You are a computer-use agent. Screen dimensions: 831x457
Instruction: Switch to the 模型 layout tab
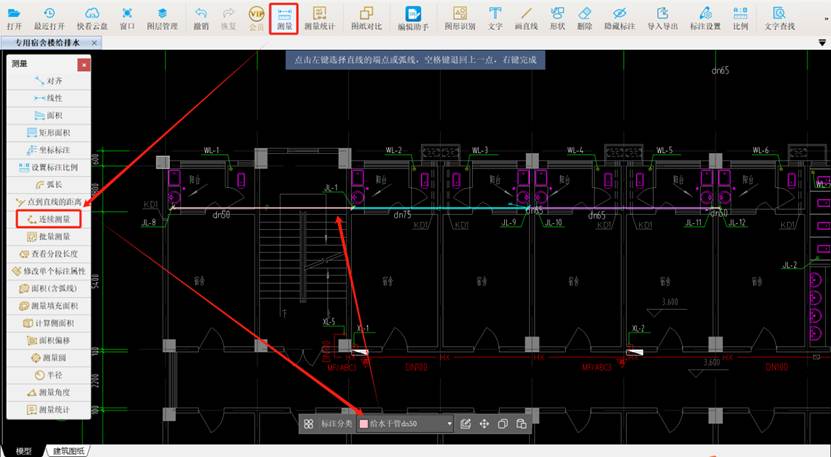[x=23, y=451]
